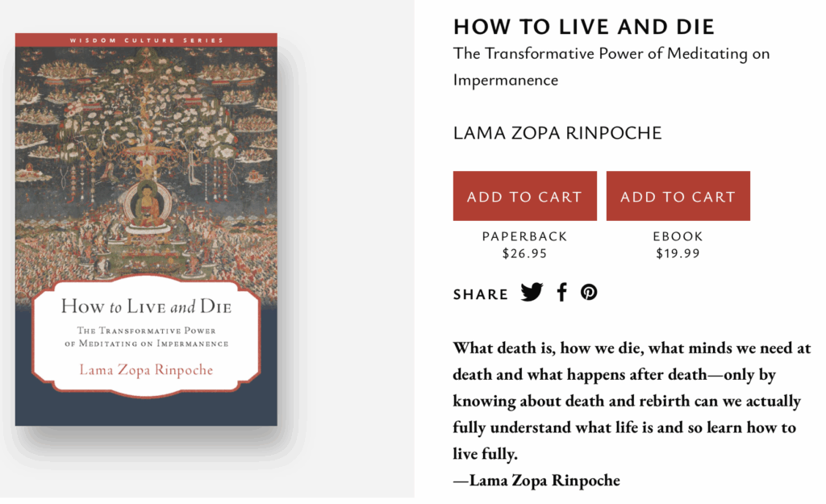This screenshot has height=504, width=826.
Task: Click the red author name on the cover
Action: coord(146,370)
